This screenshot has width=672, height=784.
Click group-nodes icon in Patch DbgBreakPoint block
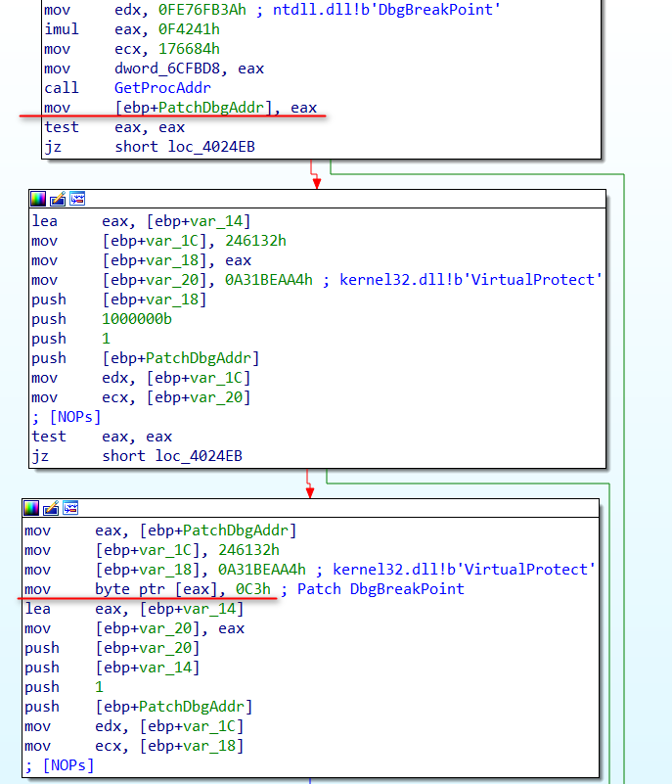[x=70, y=509]
